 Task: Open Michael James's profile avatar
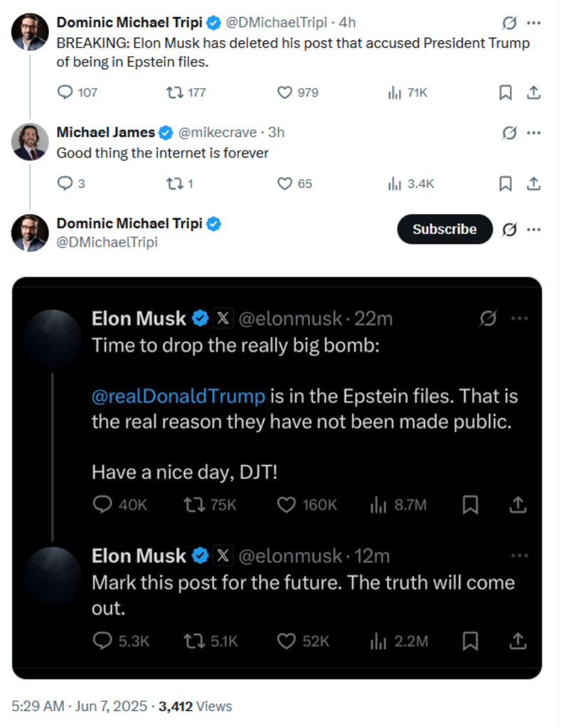coord(30,142)
